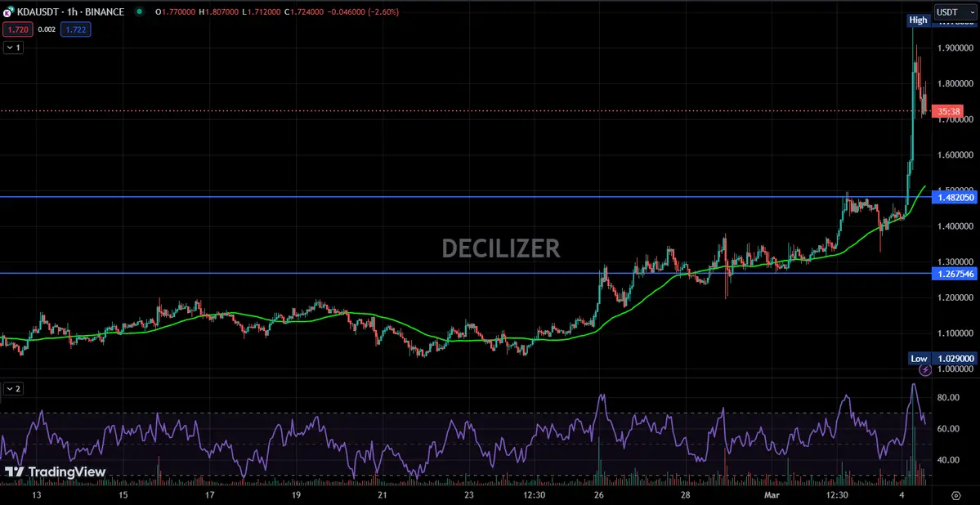Click the high value H1.807000

click(219, 12)
